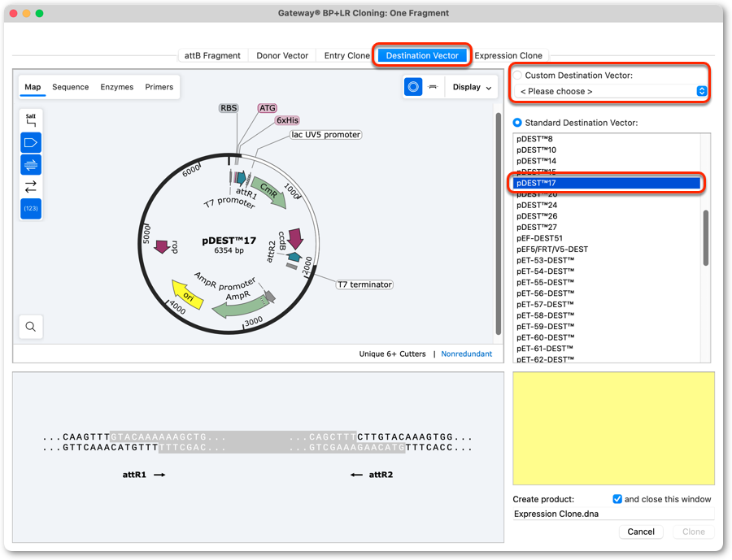The image size is (732, 560).
Task: Click the CmR feature arrow on map
Action: [x=269, y=193]
